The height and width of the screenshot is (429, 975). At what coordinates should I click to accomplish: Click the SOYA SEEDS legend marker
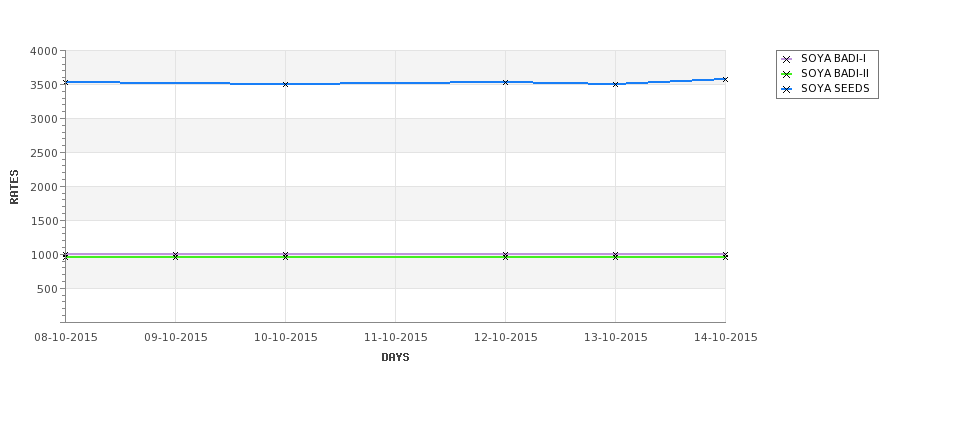[x=786, y=90]
